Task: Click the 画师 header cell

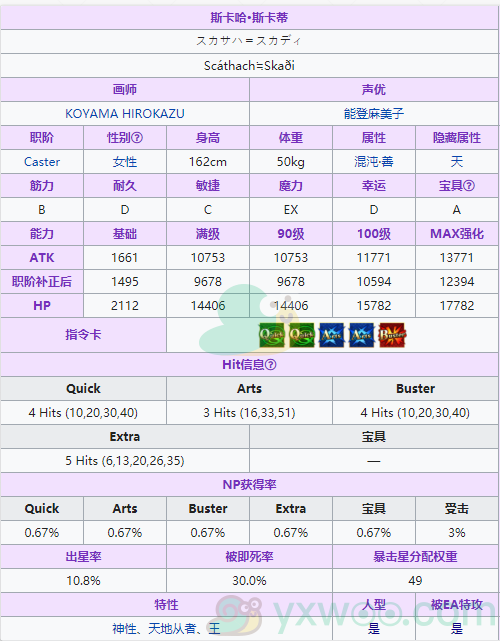Action: point(125,90)
